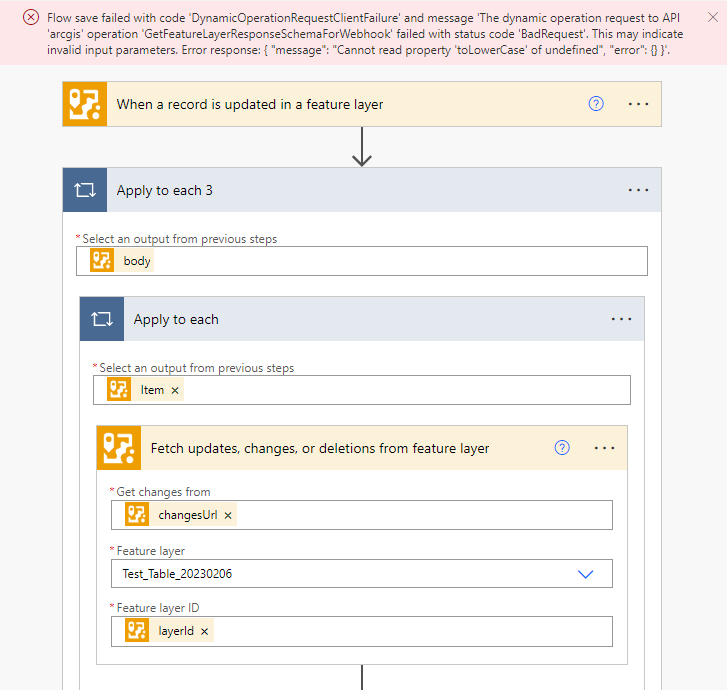The height and width of the screenshot is (690, 727).
Task: Open the trigger's three-dot options menu
Action: [638, 104]
